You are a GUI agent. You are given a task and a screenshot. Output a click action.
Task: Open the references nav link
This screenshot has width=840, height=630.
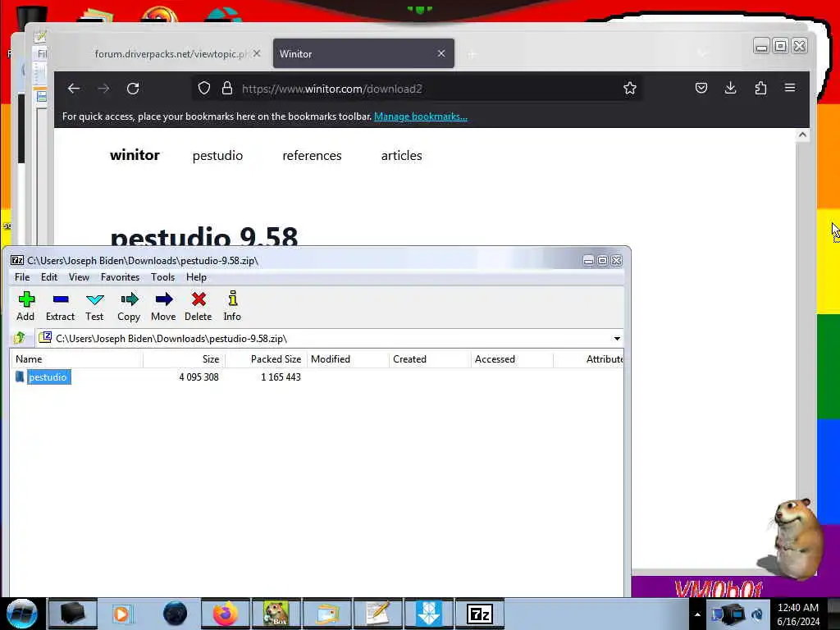[x=312, y=155]
